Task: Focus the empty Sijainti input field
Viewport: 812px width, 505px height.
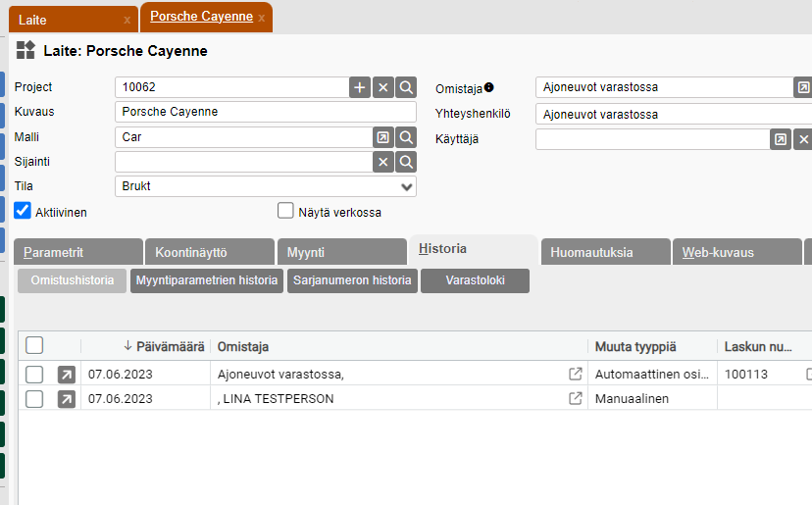Action: (244, 162)
